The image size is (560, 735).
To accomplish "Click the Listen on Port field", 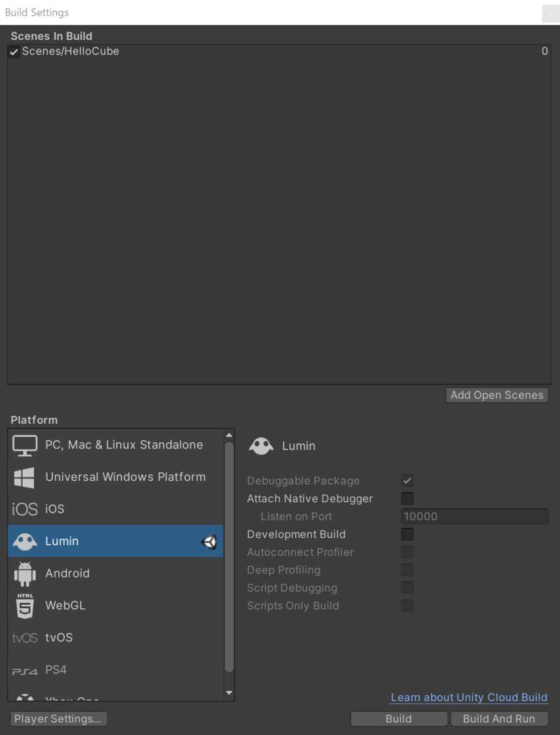I will (x=475, y=516).
